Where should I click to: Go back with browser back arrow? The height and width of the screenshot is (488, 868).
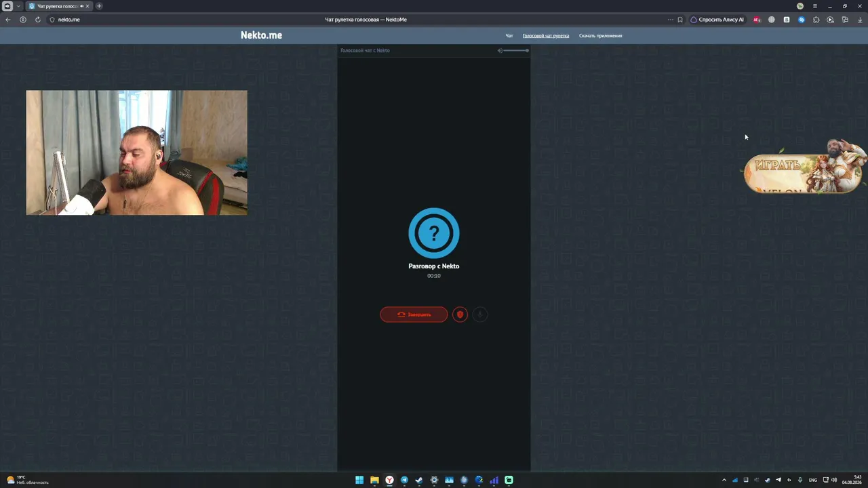coord(8,20)
